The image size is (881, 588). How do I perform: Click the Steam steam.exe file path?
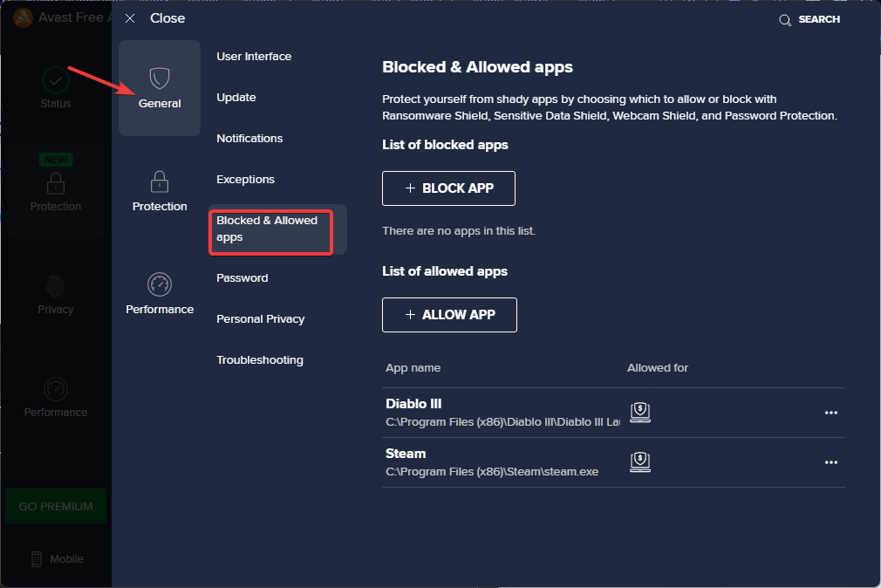coord(492,472)
